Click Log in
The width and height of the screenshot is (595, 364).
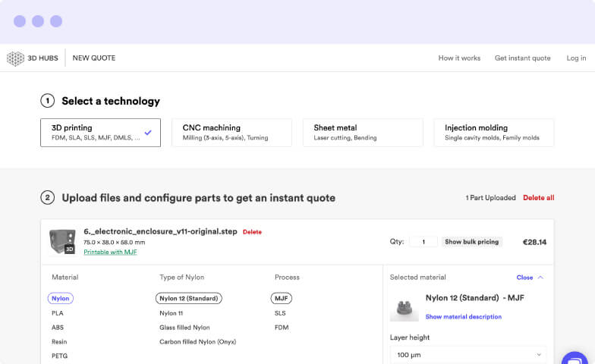576,58
